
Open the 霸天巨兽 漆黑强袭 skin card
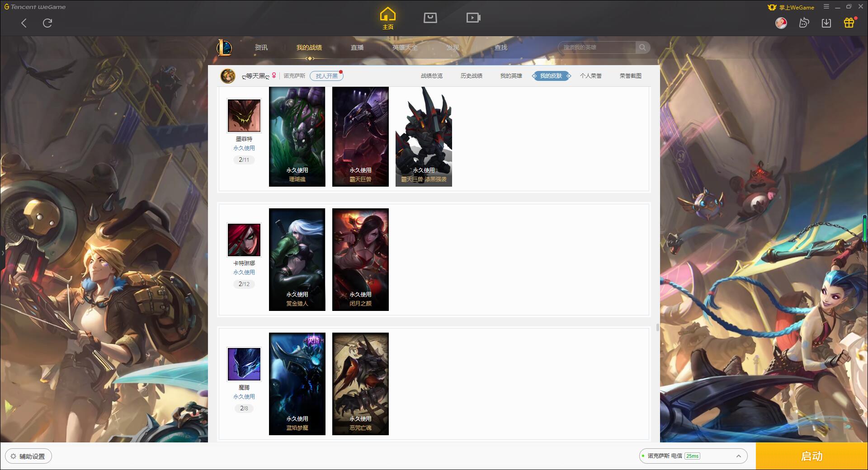pyautogui.click(x=424, y=136)
